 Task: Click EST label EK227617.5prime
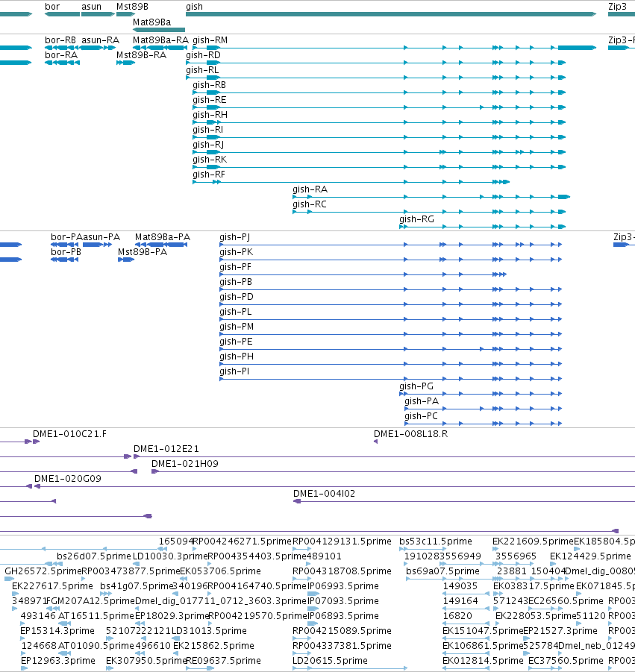[x=52, y=586]
